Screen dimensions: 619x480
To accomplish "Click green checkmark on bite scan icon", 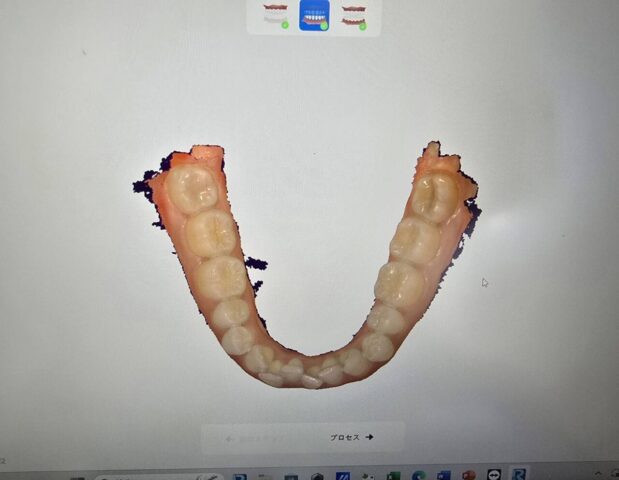I will point(363,25).
